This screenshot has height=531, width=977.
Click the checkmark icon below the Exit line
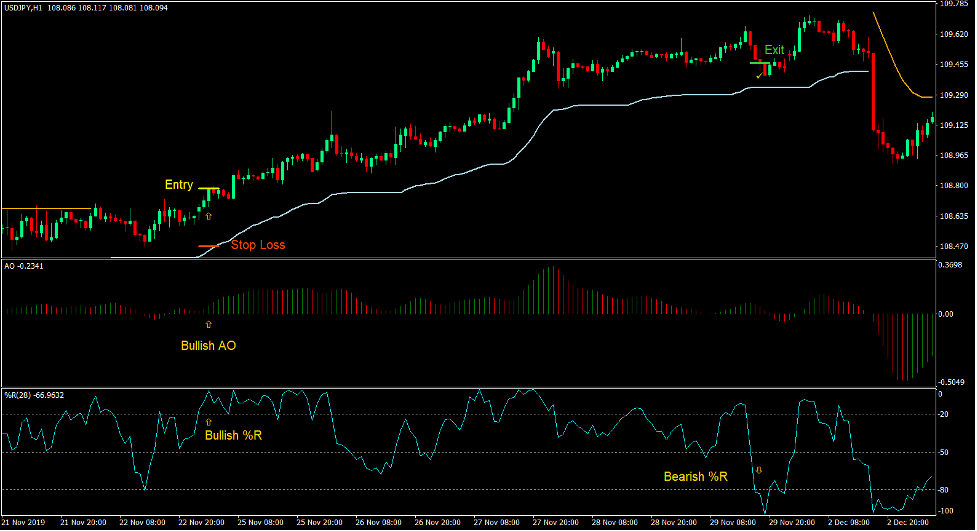click(x=760, y=74)
